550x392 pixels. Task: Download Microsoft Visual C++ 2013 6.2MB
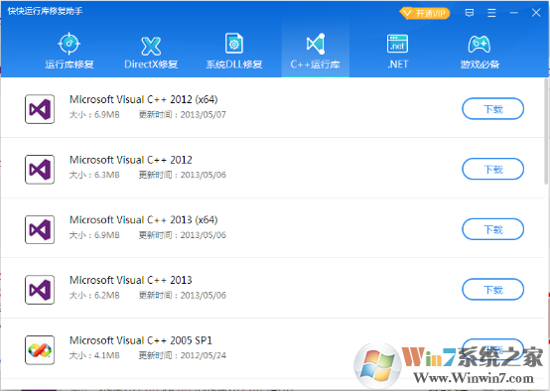[x=492, y=290]
